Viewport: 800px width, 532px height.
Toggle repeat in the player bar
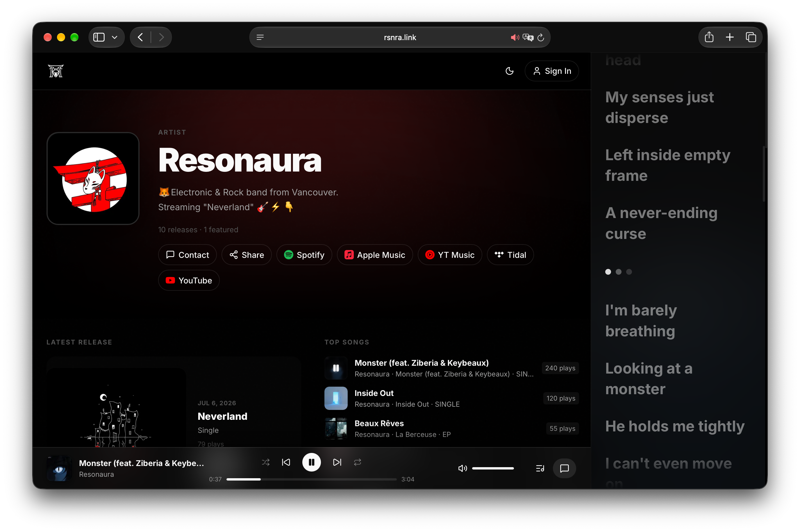[x=357, y=462]
